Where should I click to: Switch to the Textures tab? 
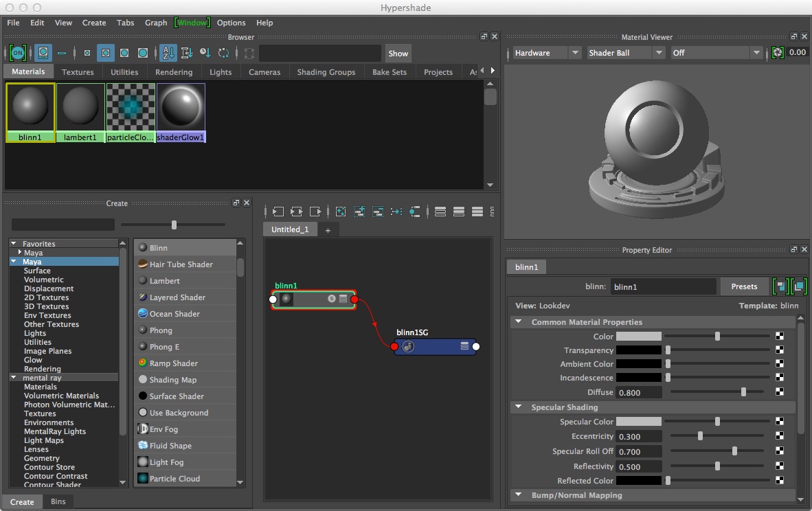78,72
